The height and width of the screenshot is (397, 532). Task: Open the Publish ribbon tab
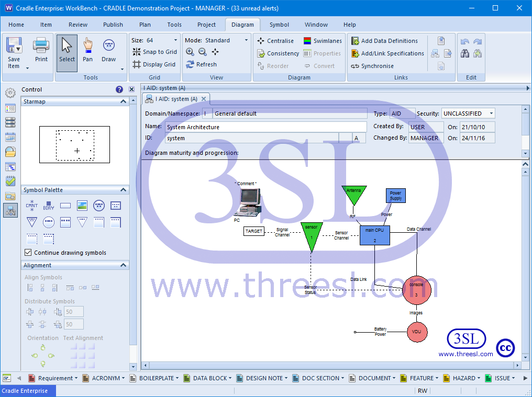[x=113, y=25]
